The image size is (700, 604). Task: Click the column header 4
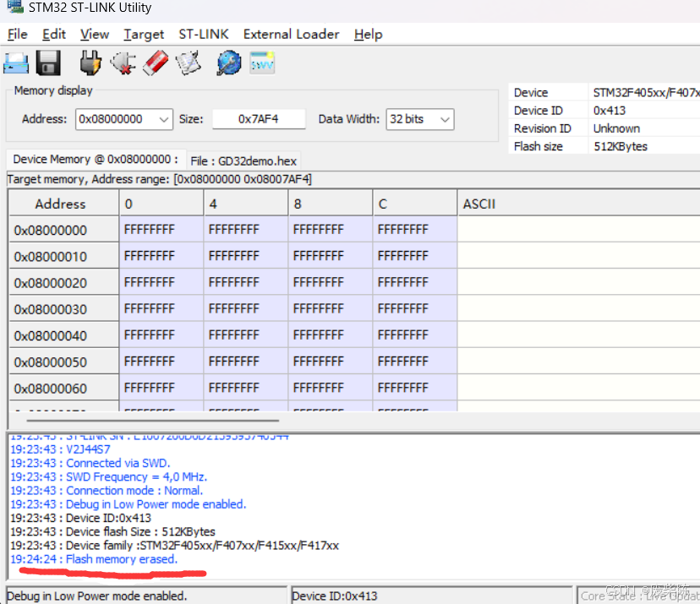tap(246, 204)
